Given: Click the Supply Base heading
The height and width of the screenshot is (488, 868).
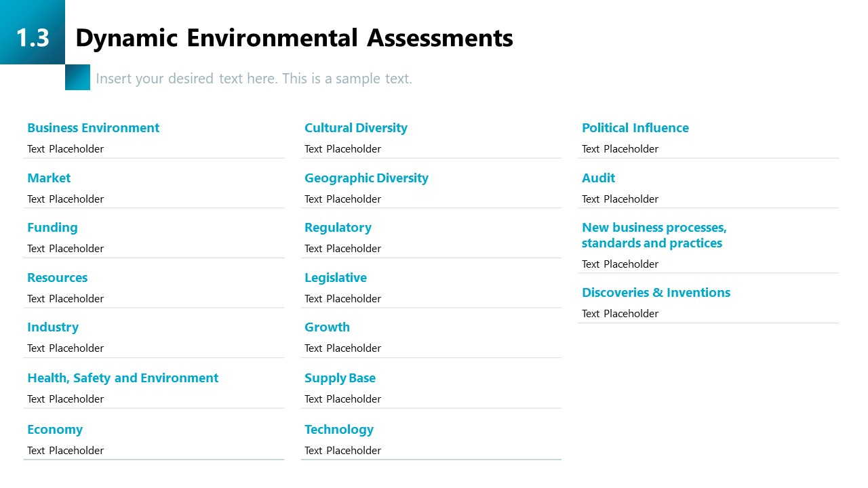Looking at the screenshot, I should (340, 378).
